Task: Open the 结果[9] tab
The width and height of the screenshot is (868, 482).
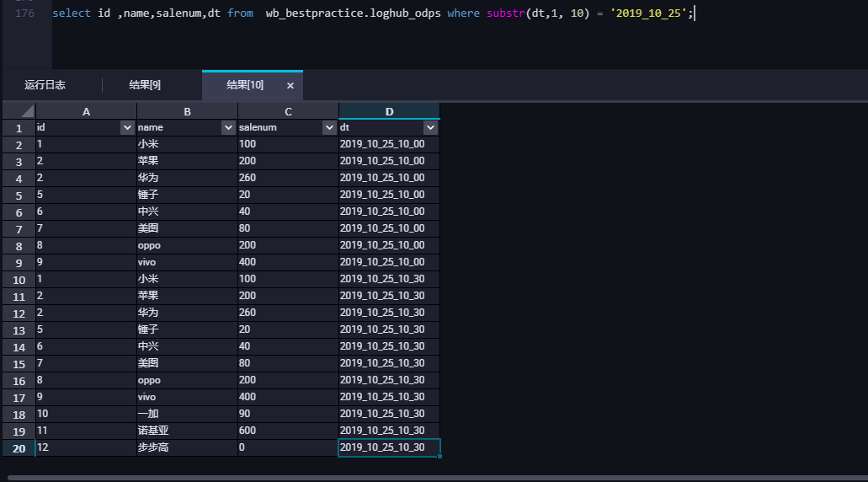Action: point(145,85)
